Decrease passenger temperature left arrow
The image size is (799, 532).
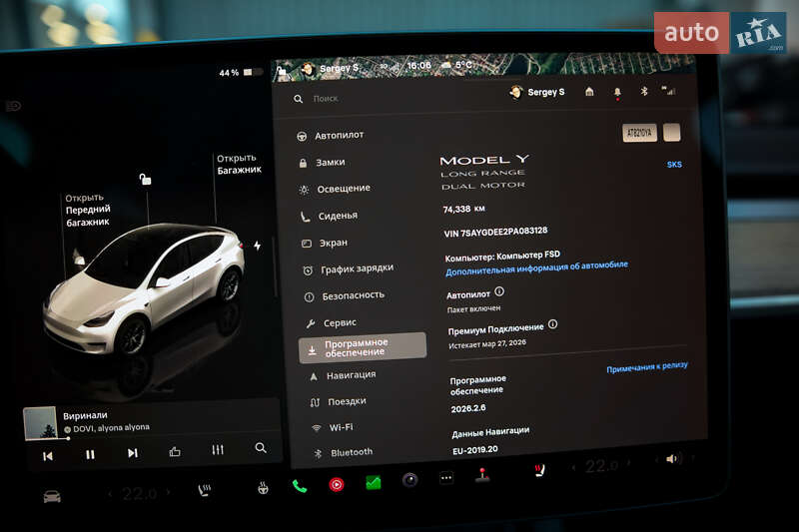[x=574, y=467]
